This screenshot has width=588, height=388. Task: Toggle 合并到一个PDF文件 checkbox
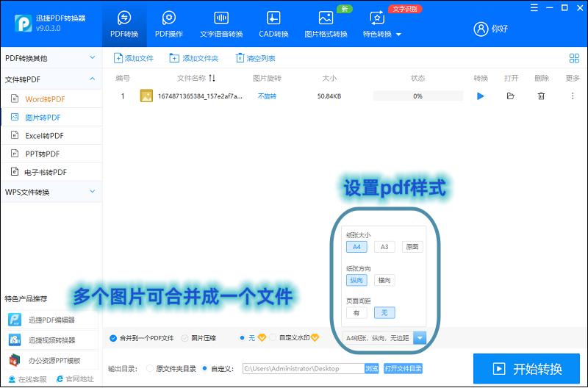[113, 338]
